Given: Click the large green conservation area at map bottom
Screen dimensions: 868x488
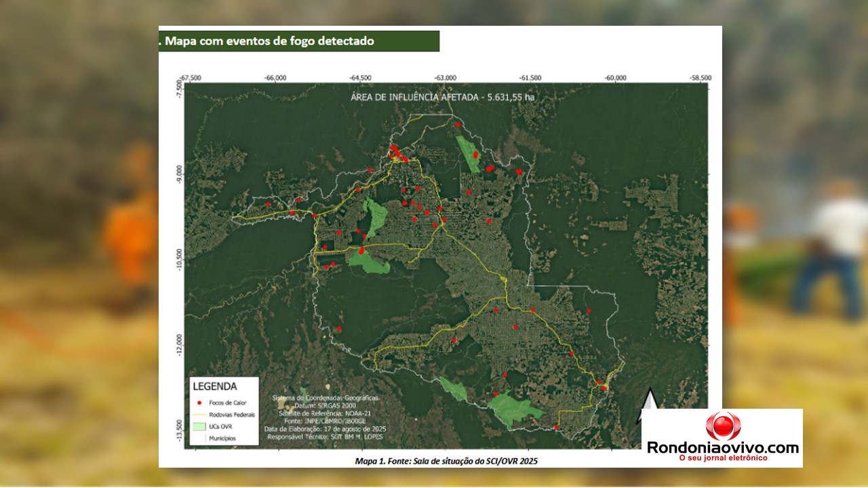Looking at the screenshot, I should point(514,408).
